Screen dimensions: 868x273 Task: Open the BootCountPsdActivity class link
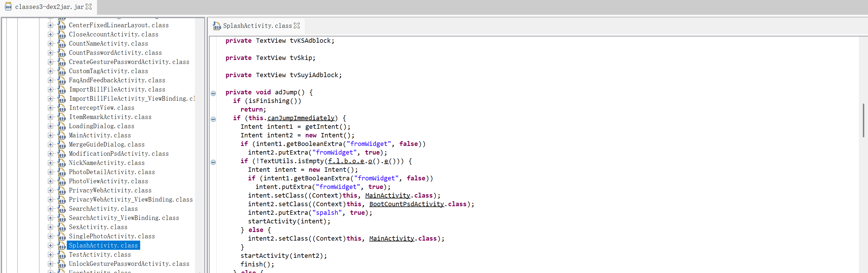tap(406, 204)
